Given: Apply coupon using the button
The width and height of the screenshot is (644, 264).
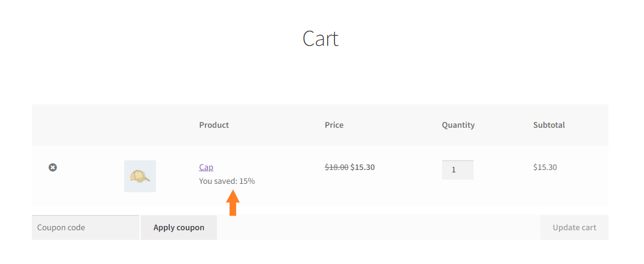Looking at the screenshot, I should 179,227.
